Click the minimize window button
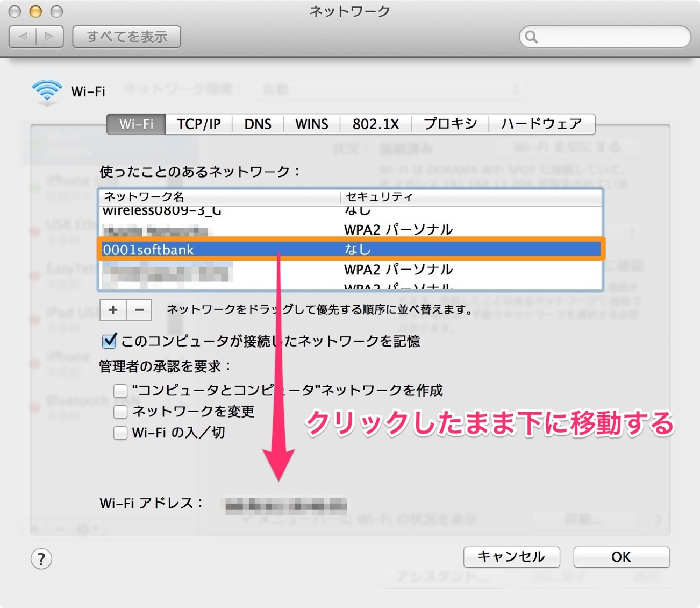 click(x=35, y=11)
